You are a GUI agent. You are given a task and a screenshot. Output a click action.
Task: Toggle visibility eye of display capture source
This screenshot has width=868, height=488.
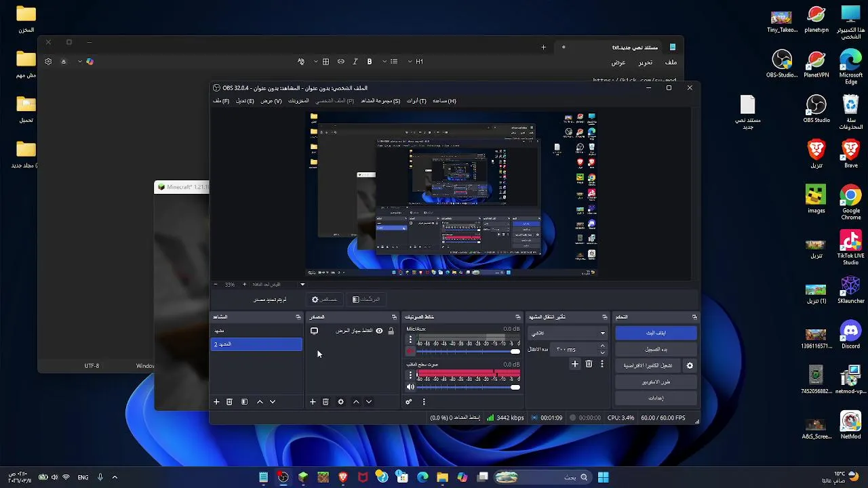[x=379, y=331]
